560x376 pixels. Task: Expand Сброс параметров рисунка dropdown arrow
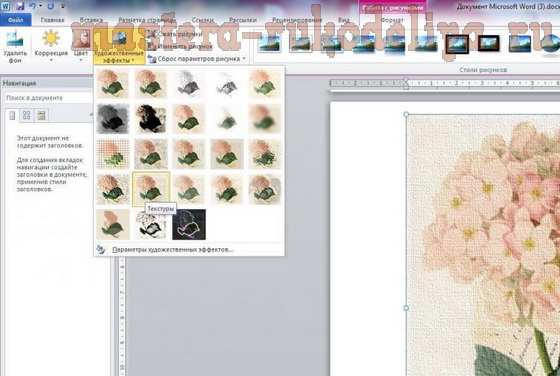coord(244,59)
